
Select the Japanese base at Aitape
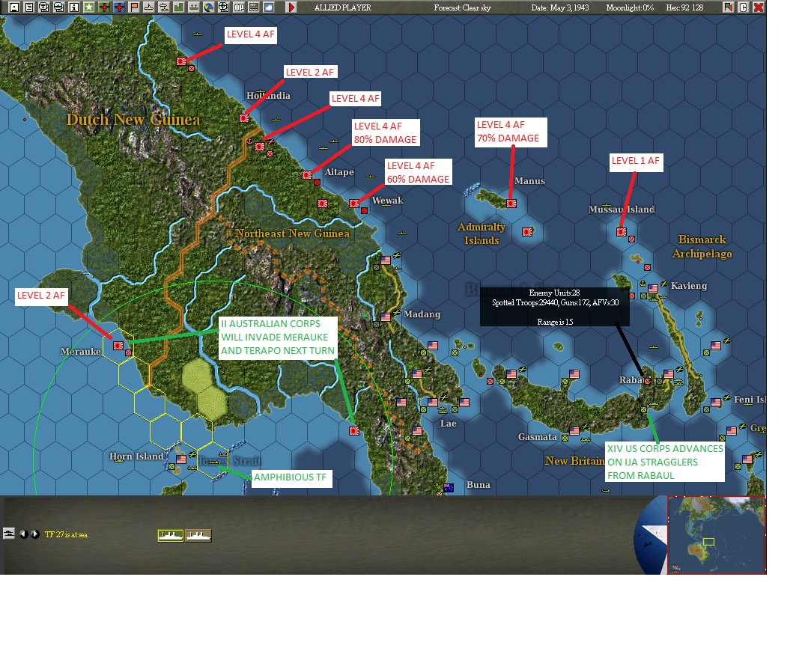point(307,174)
